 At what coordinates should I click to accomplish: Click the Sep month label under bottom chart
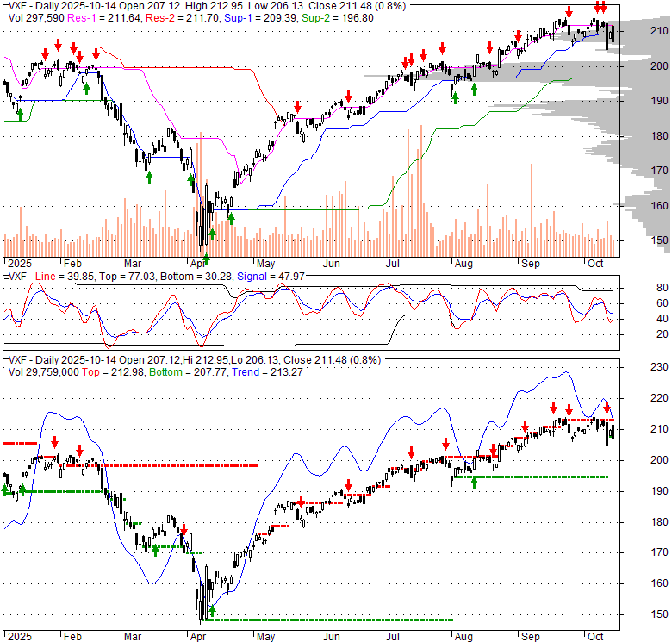pyautogui.click(x=530, y=637)
